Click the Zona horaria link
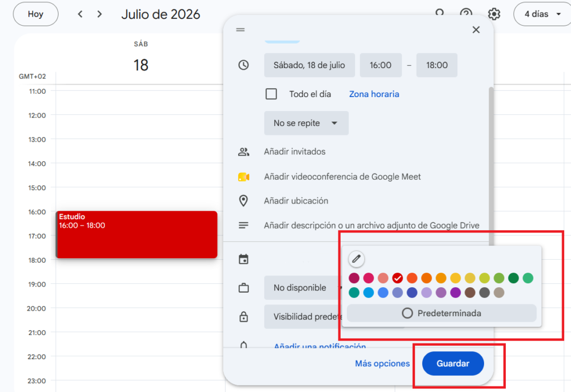 pyautogui.click(x=374, y=94)
